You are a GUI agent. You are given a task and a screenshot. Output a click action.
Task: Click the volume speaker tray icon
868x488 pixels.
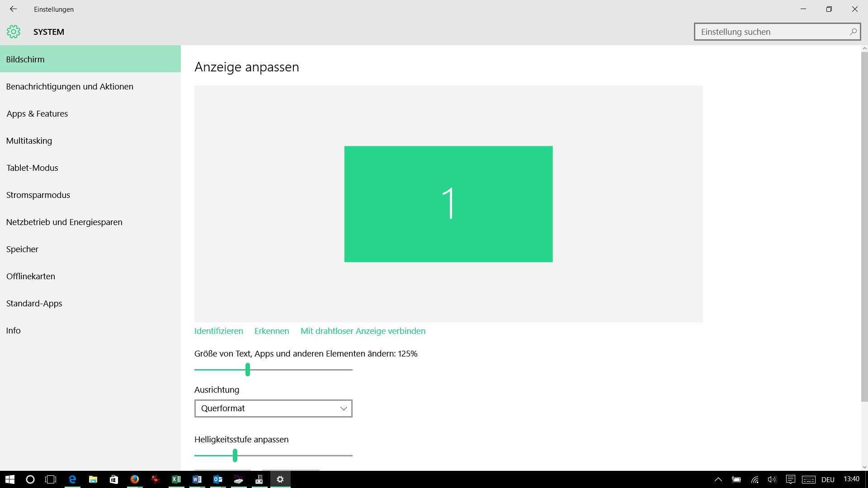(x=772, y=479)
